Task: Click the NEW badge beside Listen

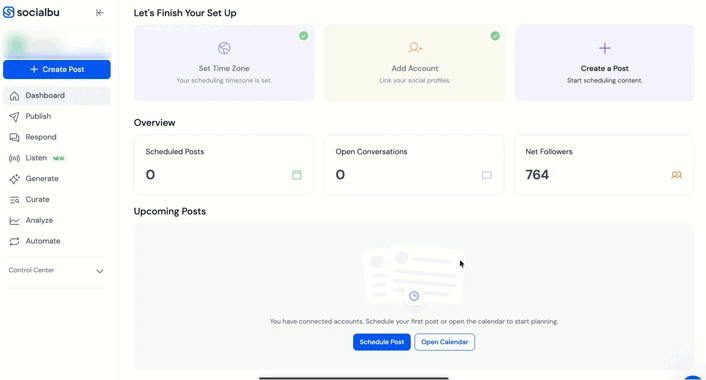Action: coord(59,158)
